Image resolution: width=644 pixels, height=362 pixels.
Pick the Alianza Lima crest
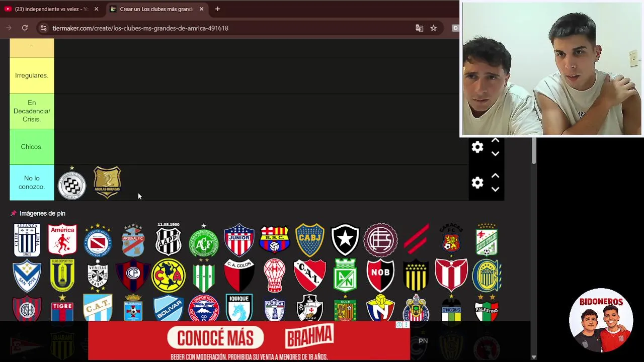tap(27, 240)
